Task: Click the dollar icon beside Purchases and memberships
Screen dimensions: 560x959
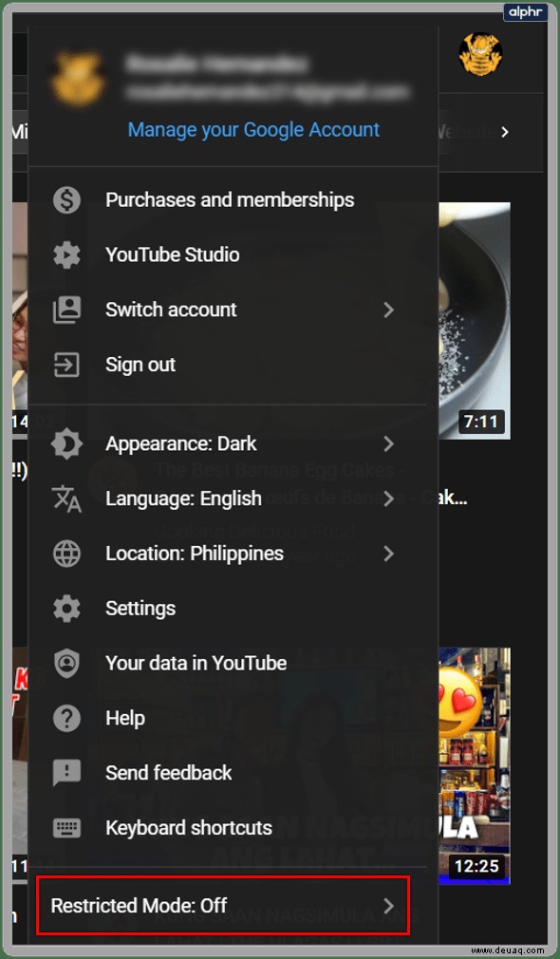Action: coord(66,200)
